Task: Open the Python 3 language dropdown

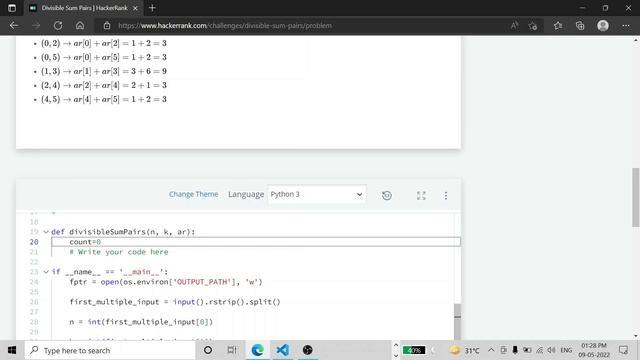Action: [317, 194]
